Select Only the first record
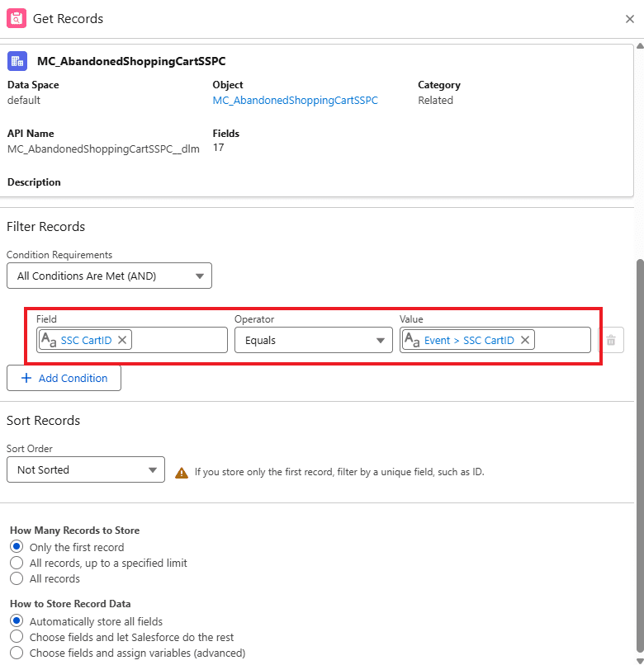The image size is (644, 665). coord(17,547)
